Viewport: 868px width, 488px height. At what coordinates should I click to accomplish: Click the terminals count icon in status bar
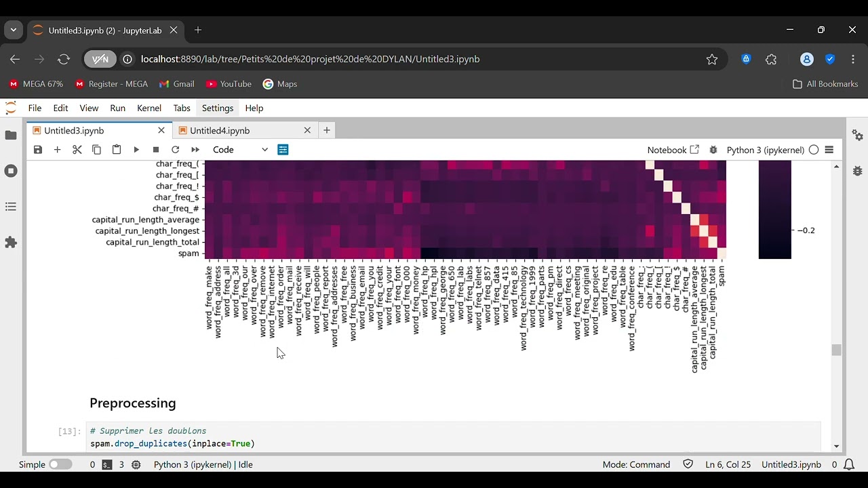tap(107, 465)
